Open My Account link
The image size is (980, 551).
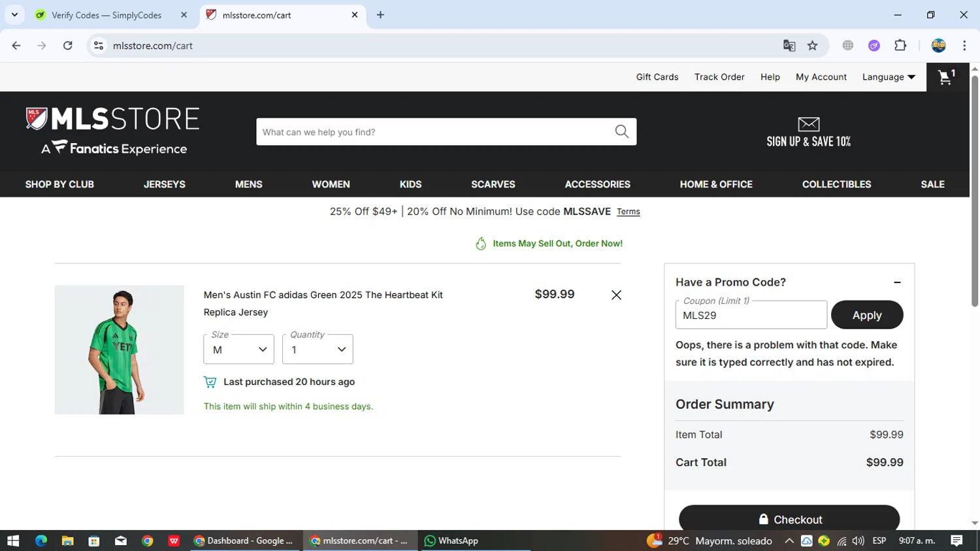[821, 77]
